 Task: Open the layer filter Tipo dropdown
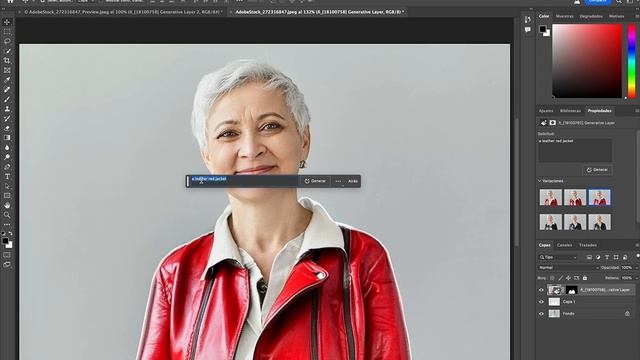pyautogui.click(x=558, y=257)
